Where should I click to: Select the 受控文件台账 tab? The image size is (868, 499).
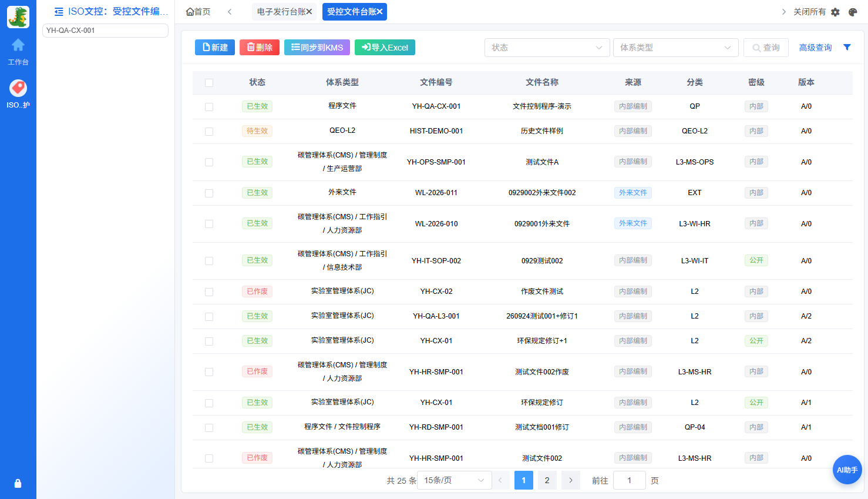click(355, 12)
